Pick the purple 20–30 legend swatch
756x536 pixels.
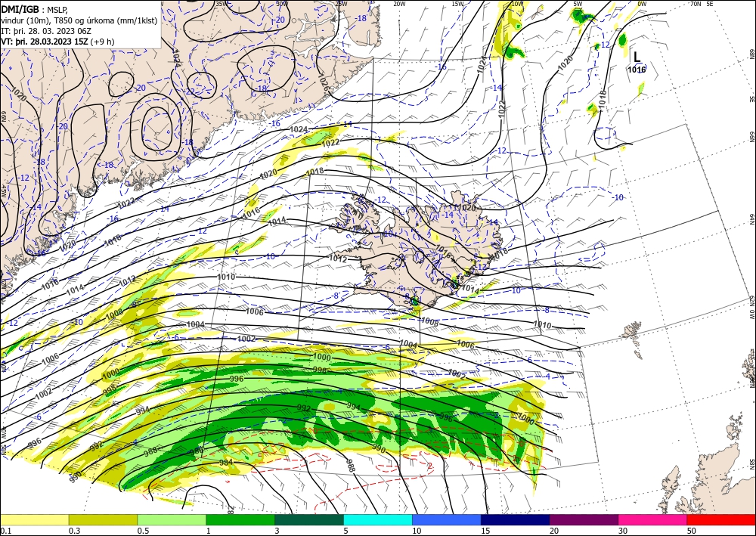(584, 519)
